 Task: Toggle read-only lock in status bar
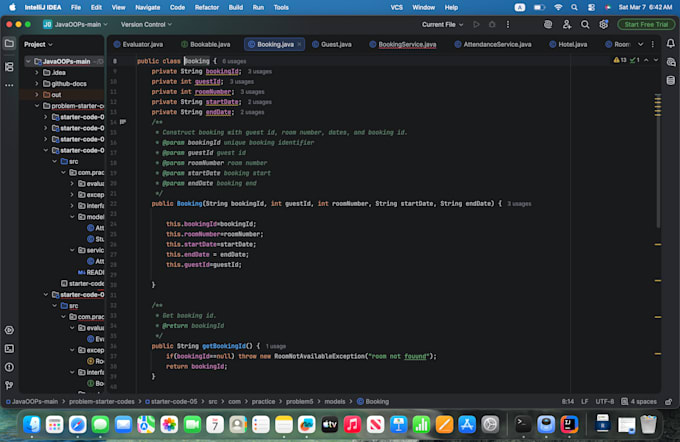668,402
